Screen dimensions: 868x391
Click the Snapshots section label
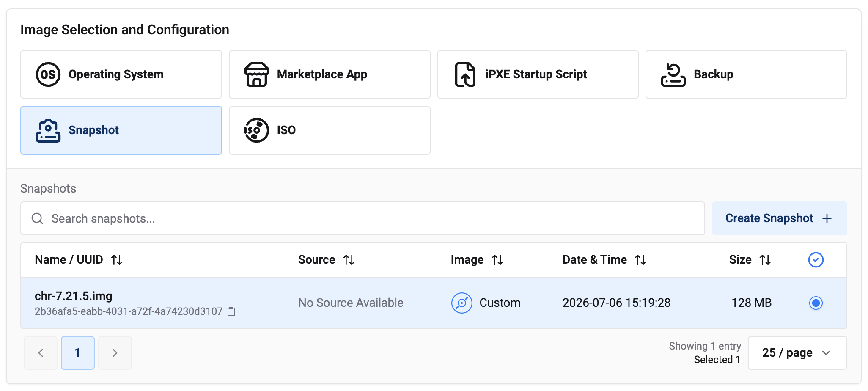pos(48,189)
